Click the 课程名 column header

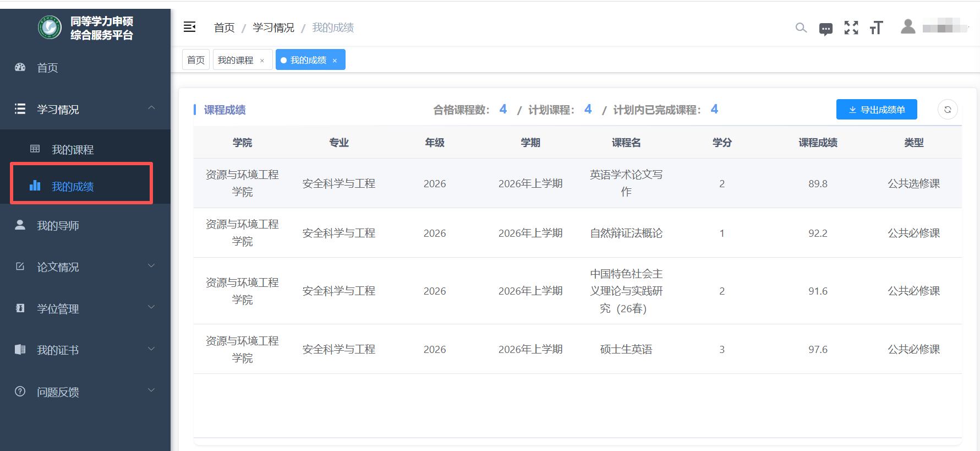pyautogui.click(x=626, y=143)
